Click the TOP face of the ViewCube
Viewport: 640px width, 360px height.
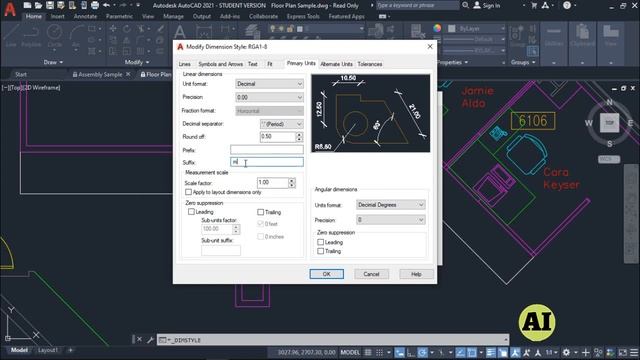pyautogui.click(x=609, y=123)
